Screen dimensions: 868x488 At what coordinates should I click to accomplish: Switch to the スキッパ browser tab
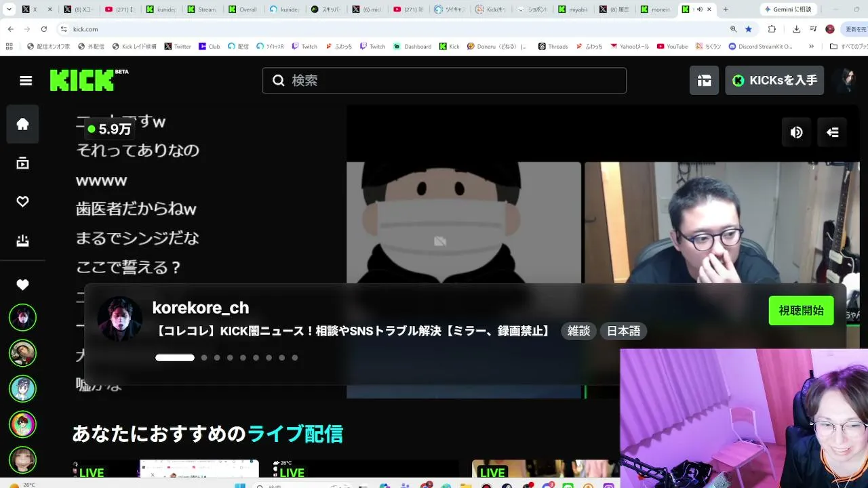pyautogui.click(x=325, y=9)
